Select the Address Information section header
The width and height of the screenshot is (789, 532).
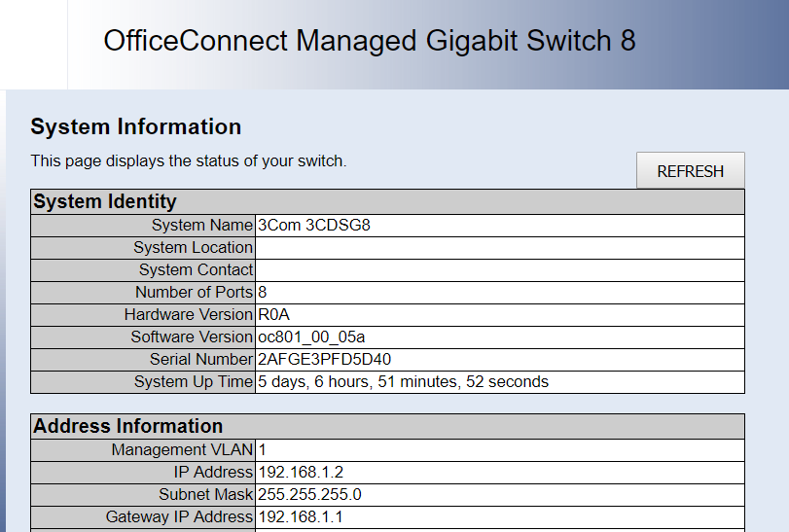[128, 426]
